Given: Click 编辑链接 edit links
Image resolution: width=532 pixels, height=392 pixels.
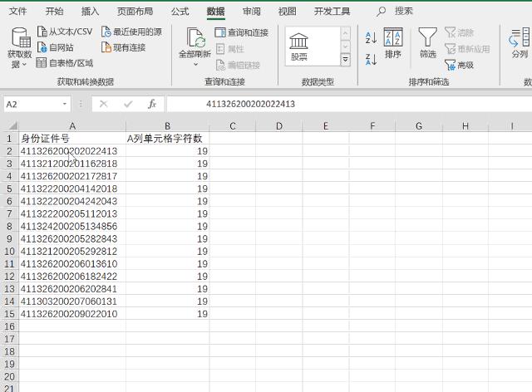Looking at the screenshot, I should click(x=239, y=65).
